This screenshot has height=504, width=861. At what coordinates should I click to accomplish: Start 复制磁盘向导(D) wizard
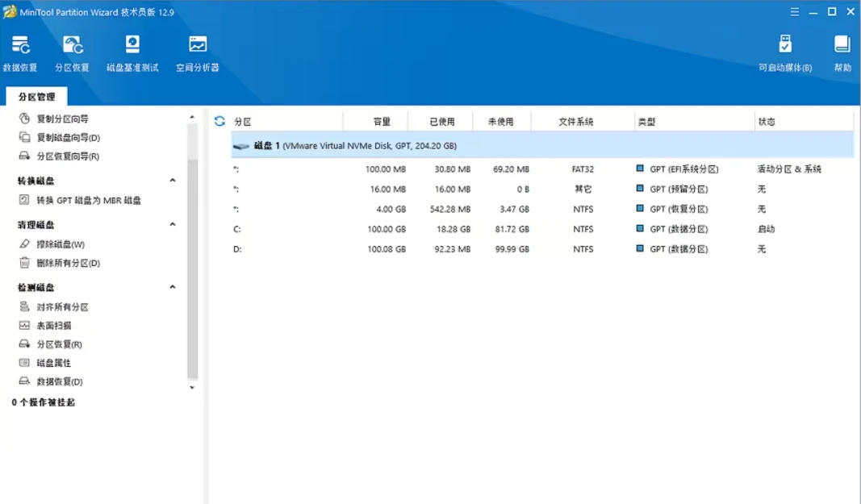(68, 137)
